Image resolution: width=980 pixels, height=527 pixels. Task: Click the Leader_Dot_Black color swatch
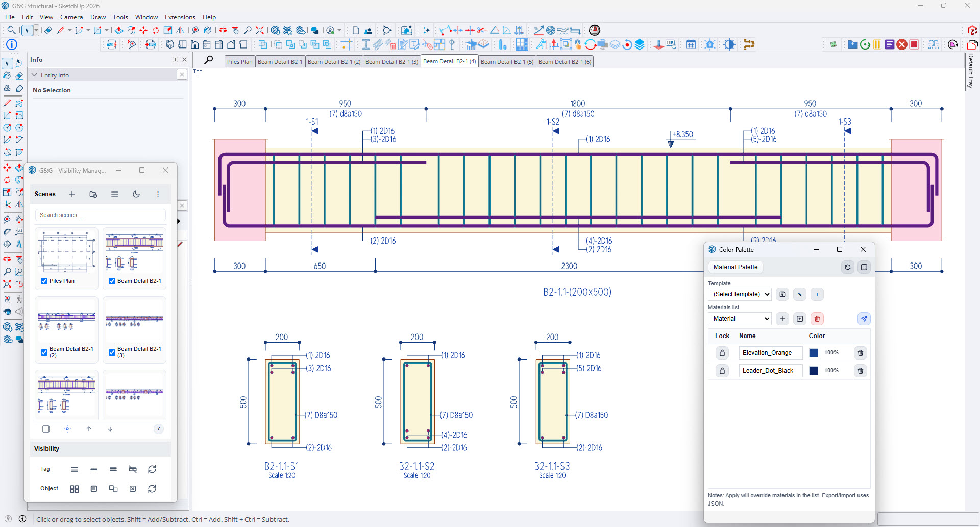(x=814, y=371)
